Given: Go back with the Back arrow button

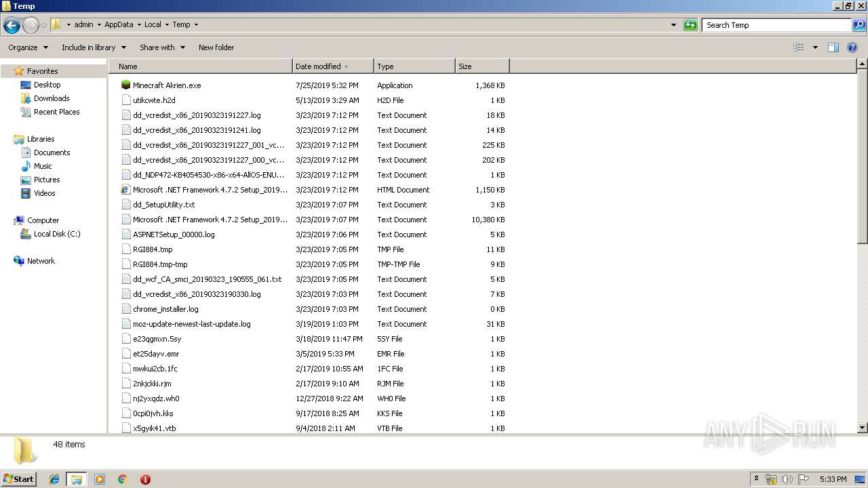Looking at the screenshot, I should (12, 26).
